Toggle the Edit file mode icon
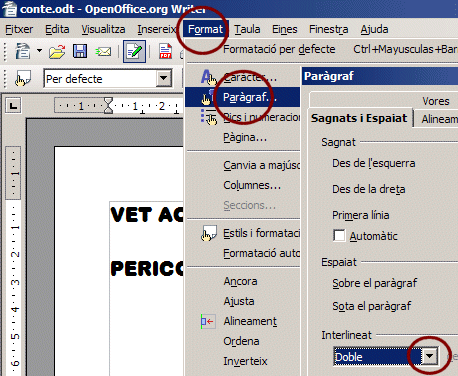This screenshot has width=458, height=376. point(134,52)
